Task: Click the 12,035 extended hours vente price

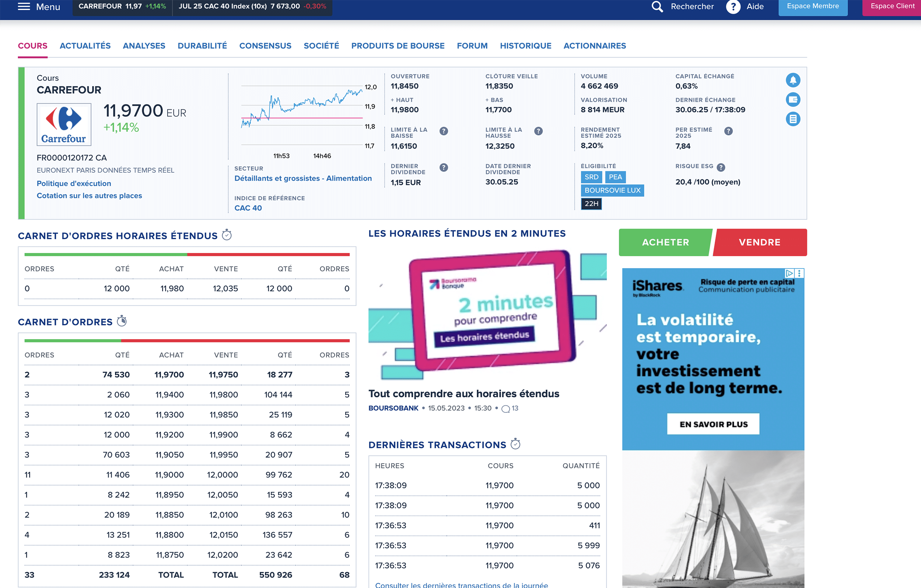Action: click(x=225, y=288)
